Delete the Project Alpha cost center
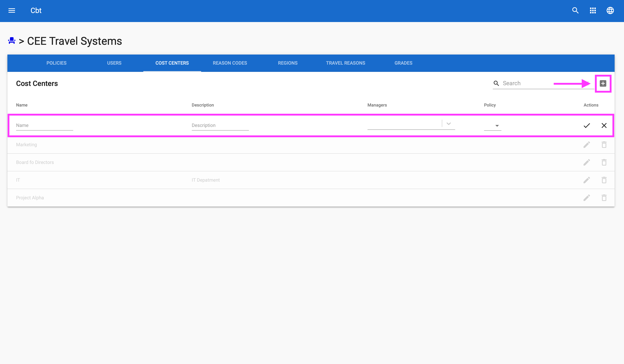This screenshot has width=624, height=364. [x=604, y=198]
